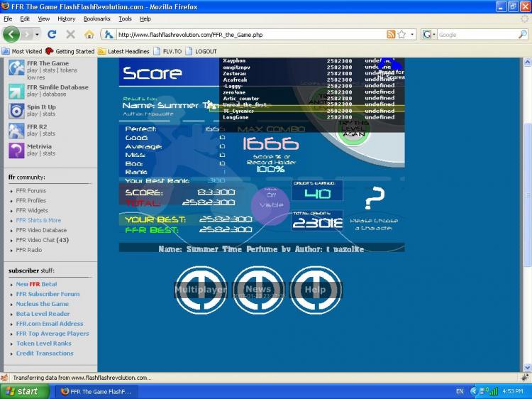Open the File menu

click(8, 18)
